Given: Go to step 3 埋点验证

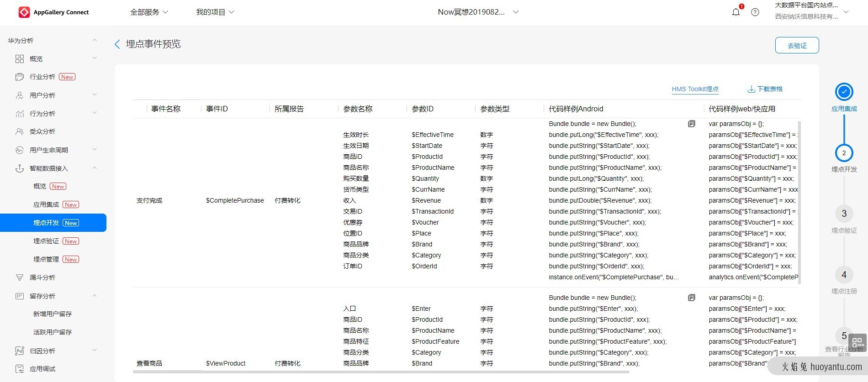Looking at the screenshot, I should pyautogui.click(x=844, y=214).
